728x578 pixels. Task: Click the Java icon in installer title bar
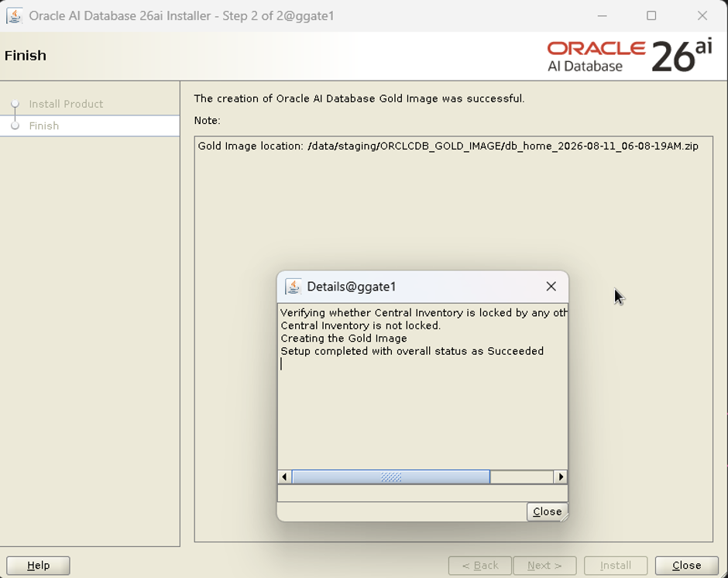pyautogui.click(x=15, y=15)
